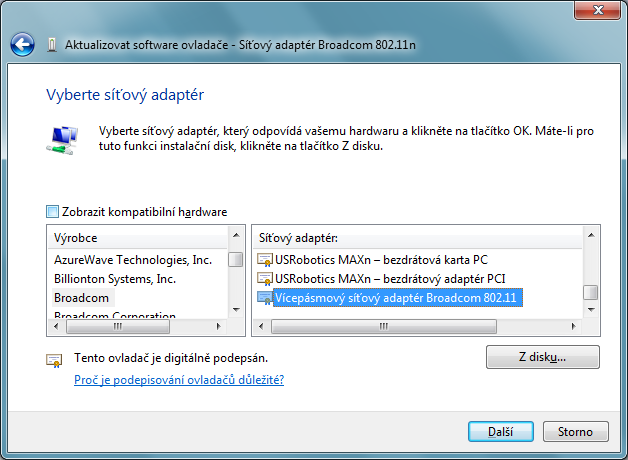Click the adapter list horizontal scroll thumb
This screenshot has height=460, width=628.
pos(384,327)
